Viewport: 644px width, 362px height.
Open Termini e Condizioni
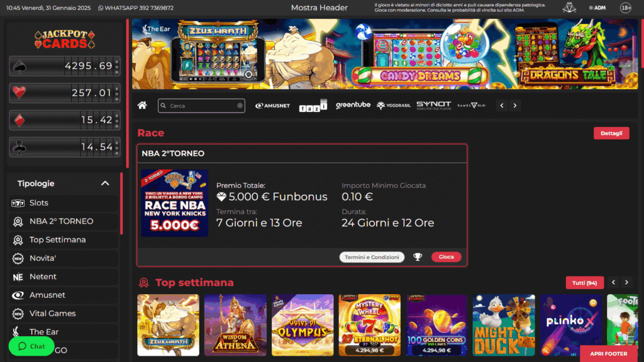coord(372,257)
